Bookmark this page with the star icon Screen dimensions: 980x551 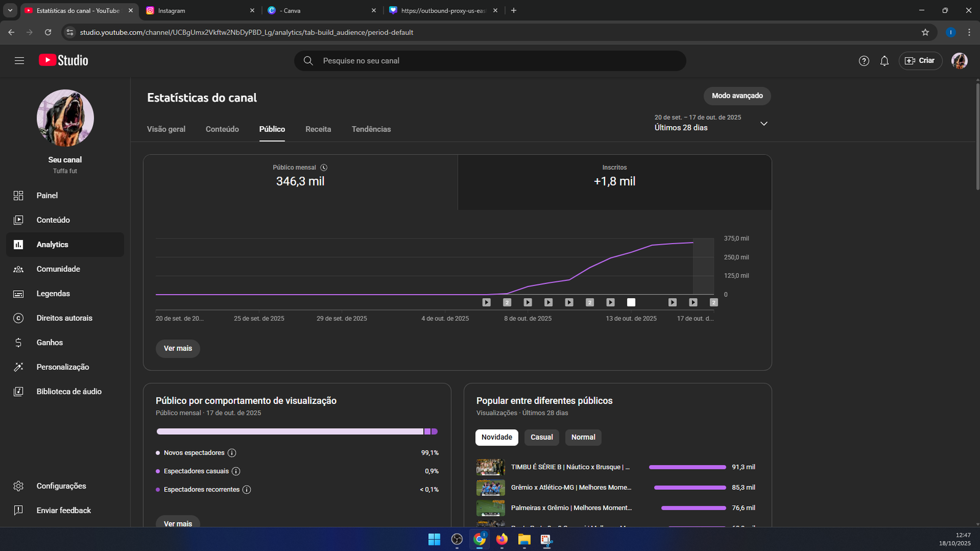tap(925, 32)
